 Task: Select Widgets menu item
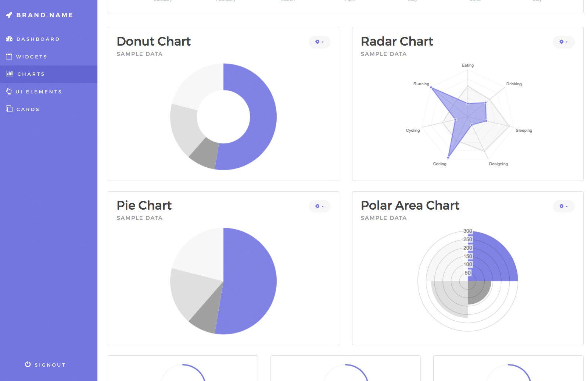32,57
